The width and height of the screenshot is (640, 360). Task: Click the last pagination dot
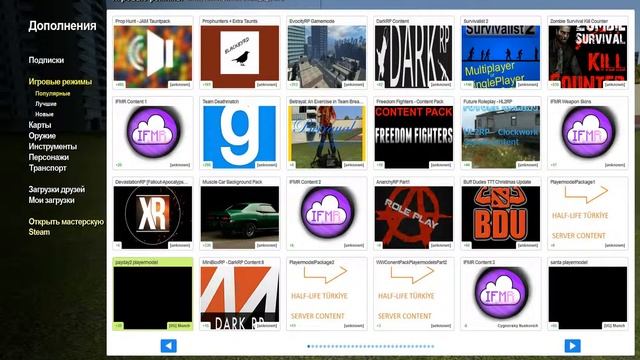coord(433,347)
